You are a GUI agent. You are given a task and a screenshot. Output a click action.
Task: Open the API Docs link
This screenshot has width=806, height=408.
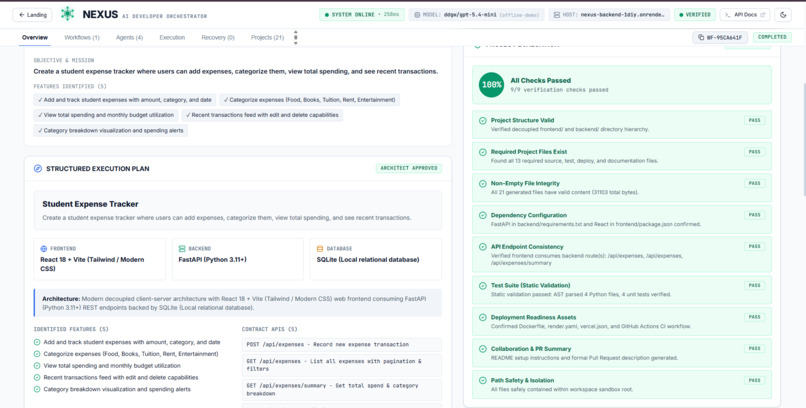pos(745,15)
